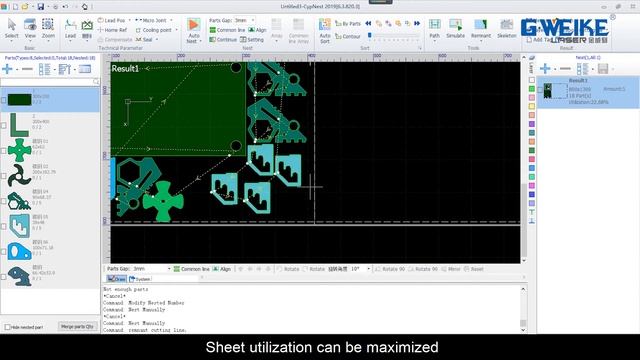The image size is (640, 360).
Task: Click Contour in the Sort group
Action: pos(348,36)
